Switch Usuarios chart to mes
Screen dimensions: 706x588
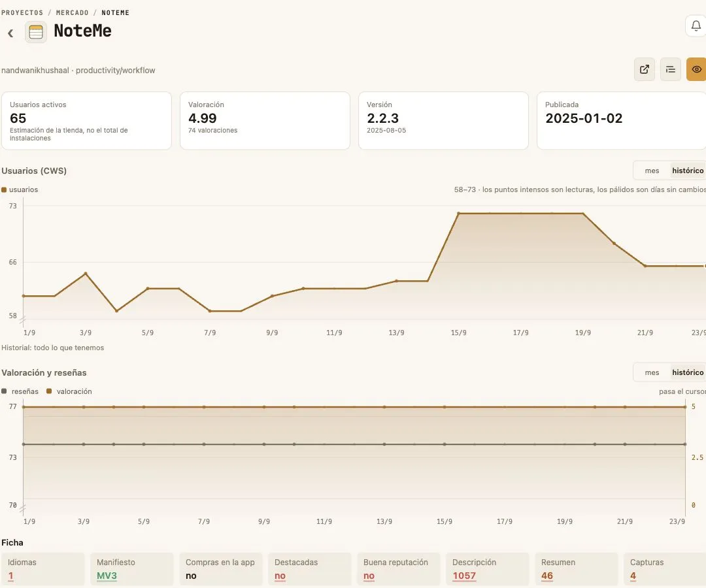click(652, 171)
